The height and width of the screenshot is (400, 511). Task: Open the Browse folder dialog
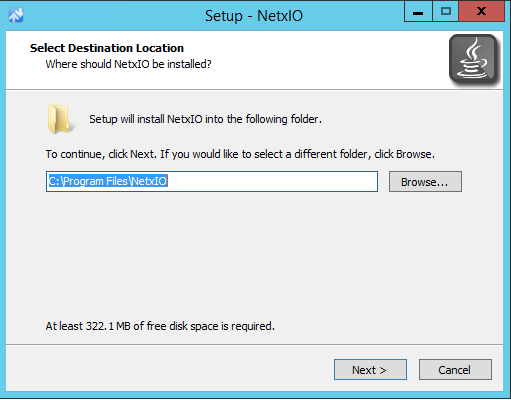pos(425,182)
